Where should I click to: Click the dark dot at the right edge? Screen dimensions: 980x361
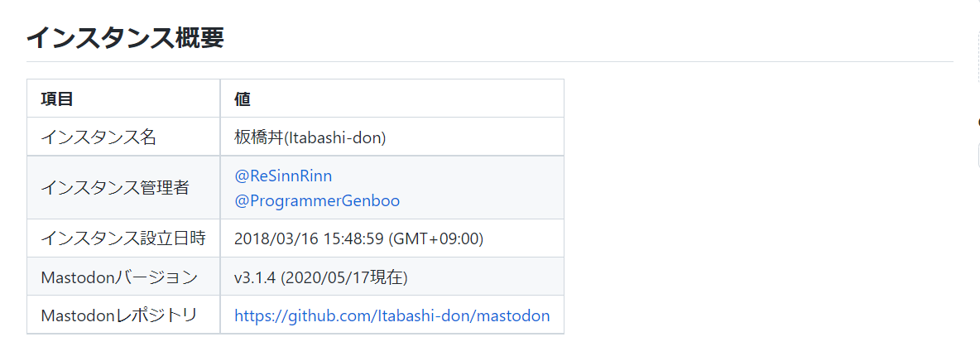click(978, 122)
